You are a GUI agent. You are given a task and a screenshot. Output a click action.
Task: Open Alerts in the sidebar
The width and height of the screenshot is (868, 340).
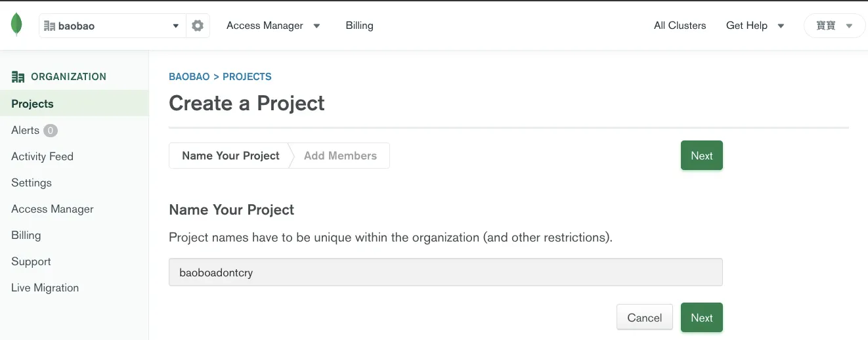click(x=25, y=130)
